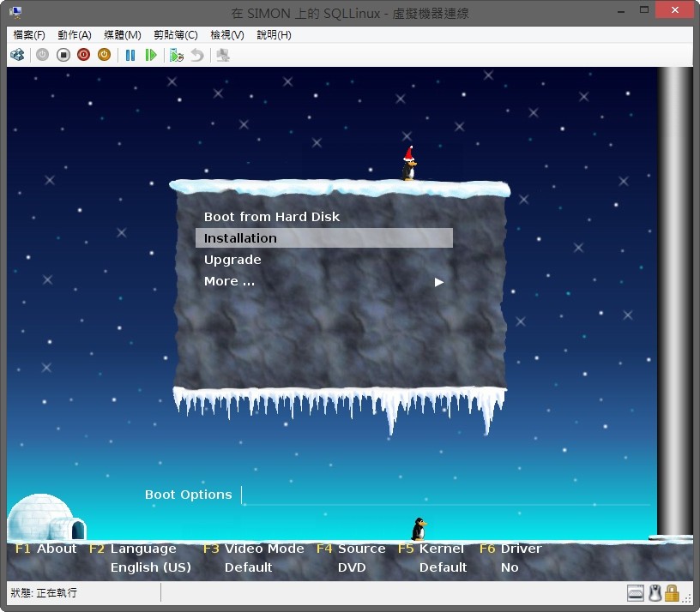
Task: Shut down the VM with red icon
Action: 83,55
